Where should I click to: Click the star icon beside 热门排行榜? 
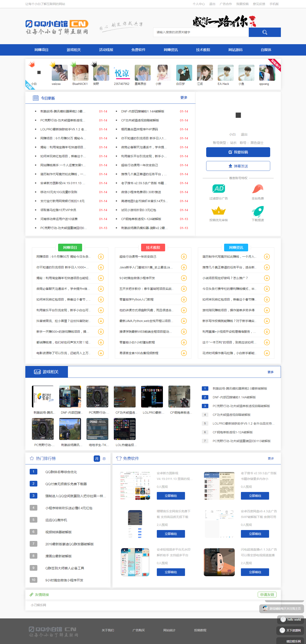tap(32, 458)
